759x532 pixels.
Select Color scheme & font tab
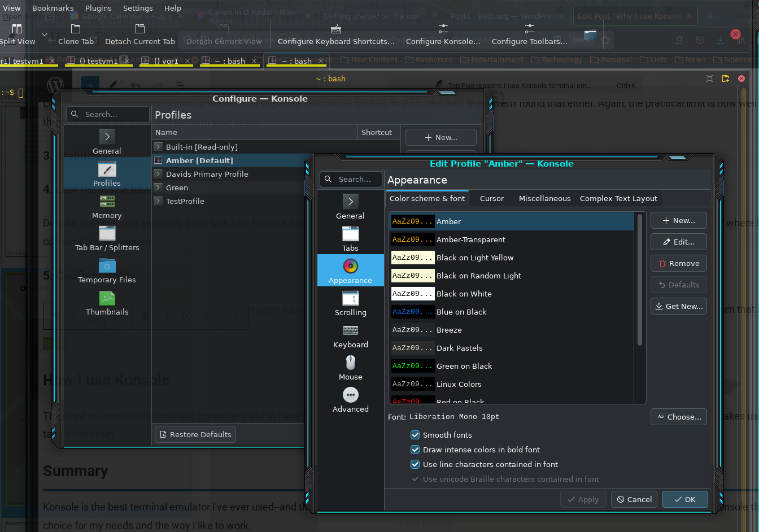(x=427, y=198)
